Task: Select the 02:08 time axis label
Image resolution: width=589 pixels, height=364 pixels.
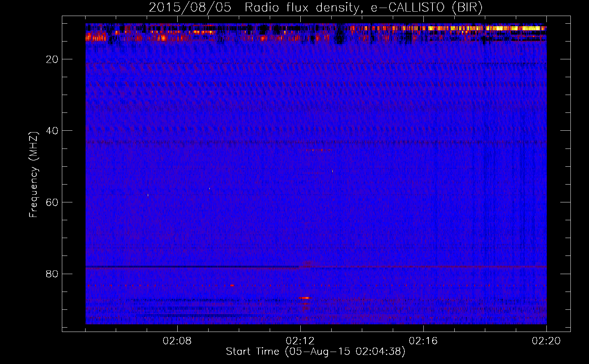Action: pyautogui.click(x=177, y=341)
